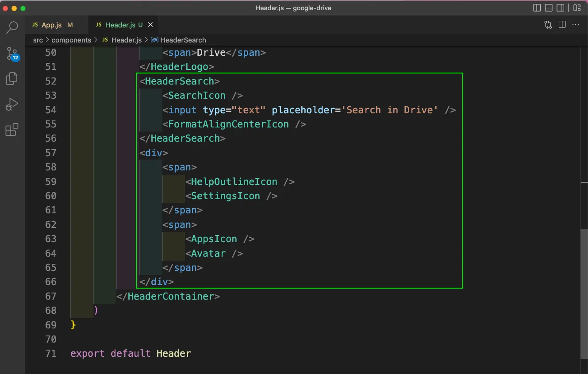Click the opening span tag on line 58
588x374 pixels.
(180, 167)
